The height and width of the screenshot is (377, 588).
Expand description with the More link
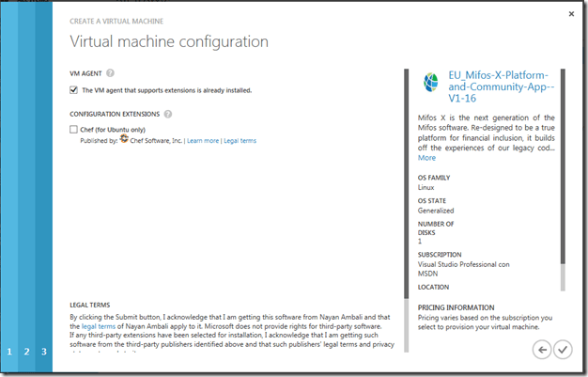(x=426, y=158)
